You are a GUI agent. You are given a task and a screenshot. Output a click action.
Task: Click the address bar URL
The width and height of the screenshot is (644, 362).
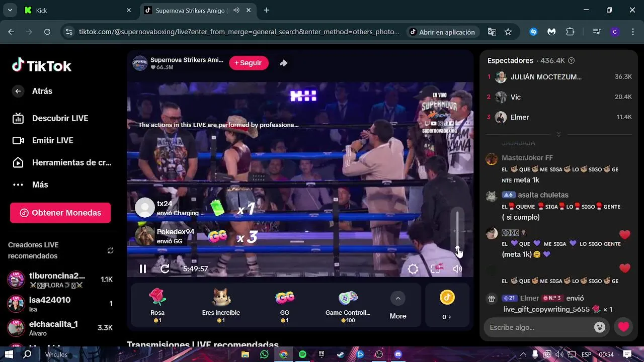(239, 32)
